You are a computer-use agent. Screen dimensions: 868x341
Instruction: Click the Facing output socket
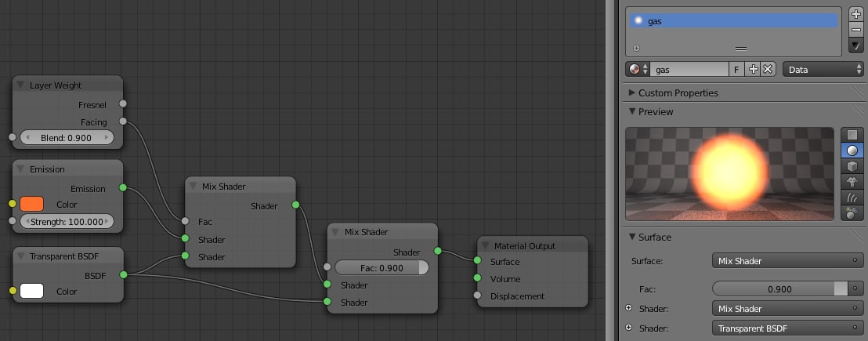tap(123, 122)
